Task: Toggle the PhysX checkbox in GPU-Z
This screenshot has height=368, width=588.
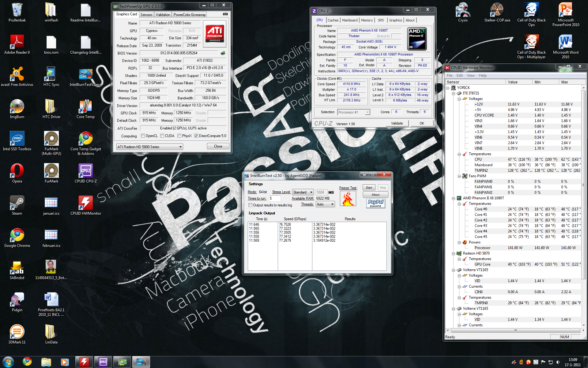Action: tap(179, 136)
